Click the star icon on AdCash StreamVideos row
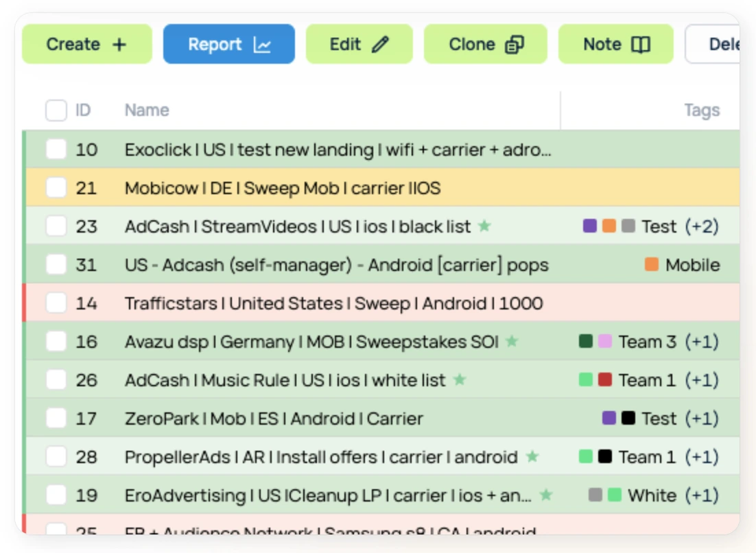 click(484, 225)
